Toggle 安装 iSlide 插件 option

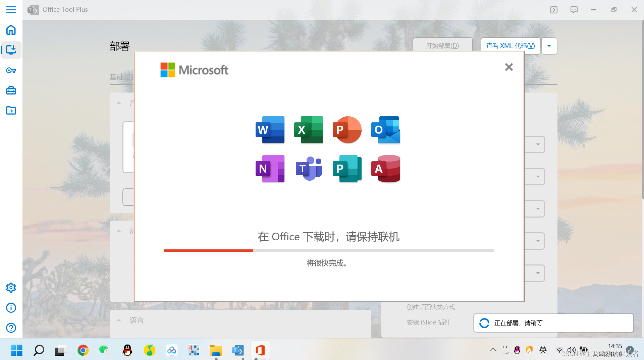click(x=428, y=322)
